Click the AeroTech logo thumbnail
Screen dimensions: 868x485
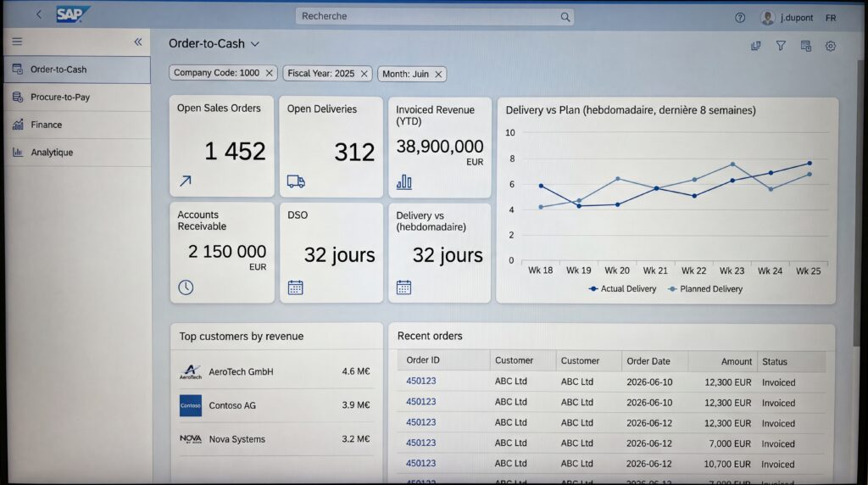click(191, 371)
